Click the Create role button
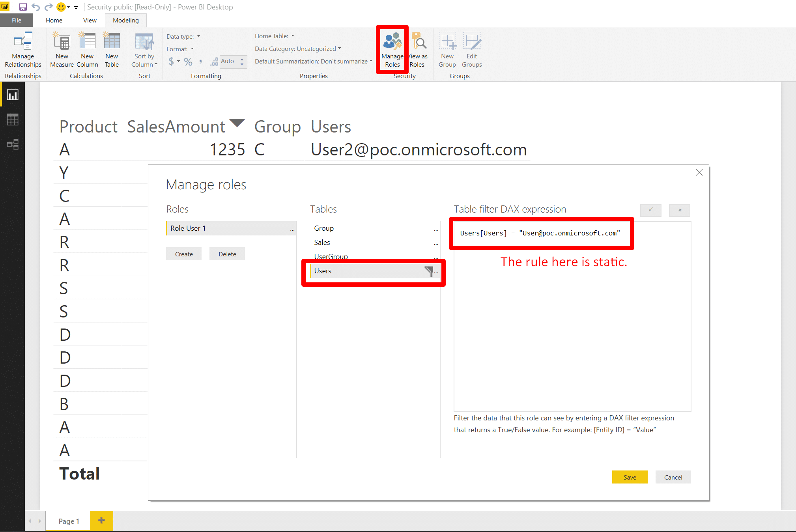Image resolution: width=796 pixels, height=532 pixels. point(184,254)
